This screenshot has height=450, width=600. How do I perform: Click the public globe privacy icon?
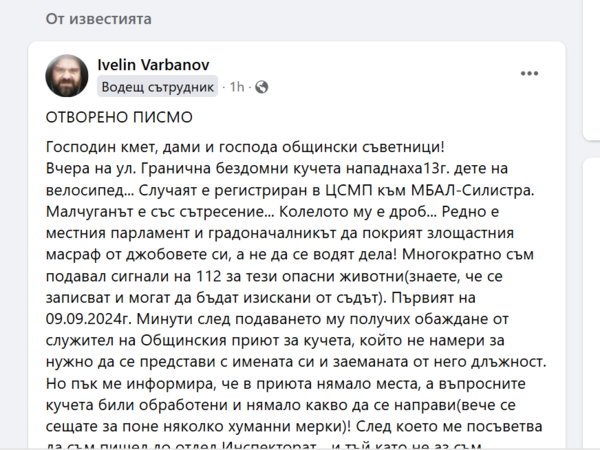tap(262, 87)
